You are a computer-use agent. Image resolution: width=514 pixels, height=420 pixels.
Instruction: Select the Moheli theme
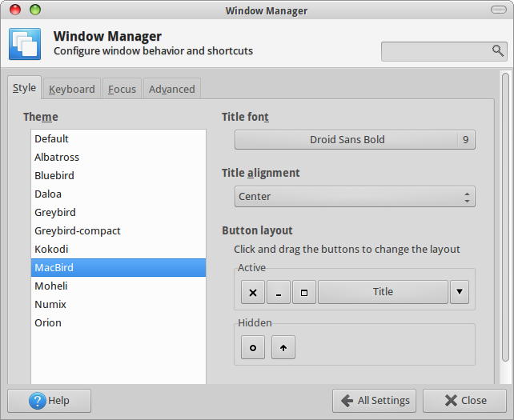click(118, 286)
